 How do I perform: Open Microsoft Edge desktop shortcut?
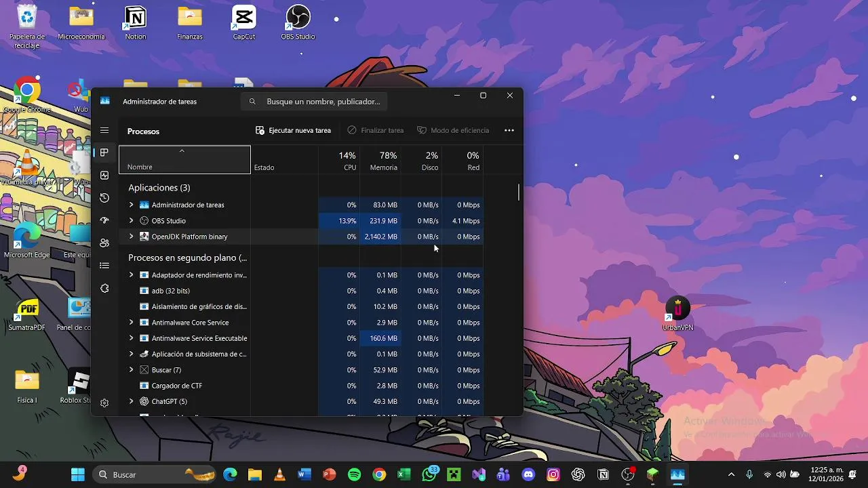pos(27,241)
